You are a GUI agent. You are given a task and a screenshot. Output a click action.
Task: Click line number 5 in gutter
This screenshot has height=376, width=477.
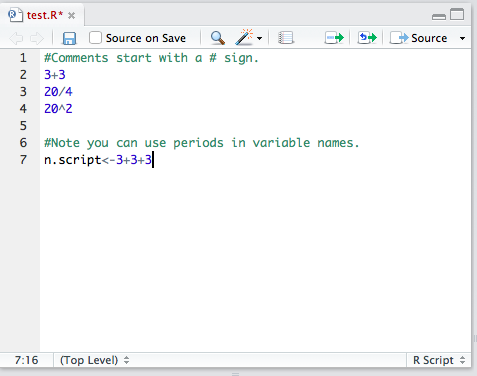point(23,126)
